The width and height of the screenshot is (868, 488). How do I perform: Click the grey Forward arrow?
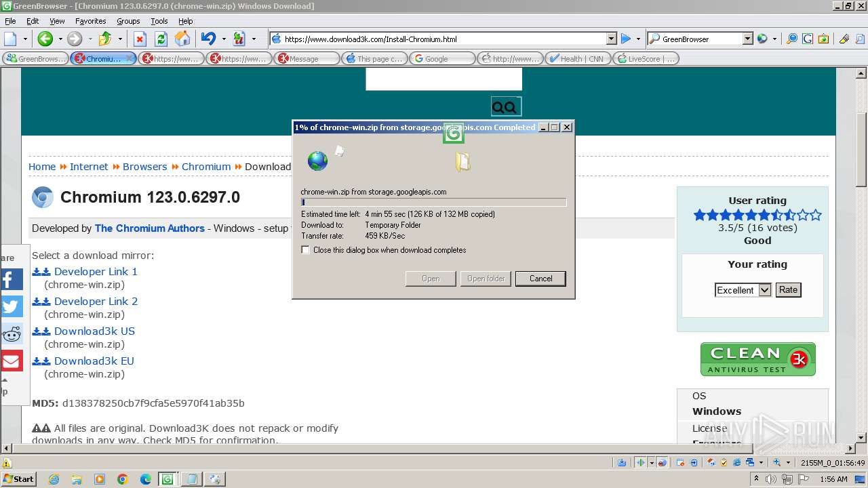[75, 39]
